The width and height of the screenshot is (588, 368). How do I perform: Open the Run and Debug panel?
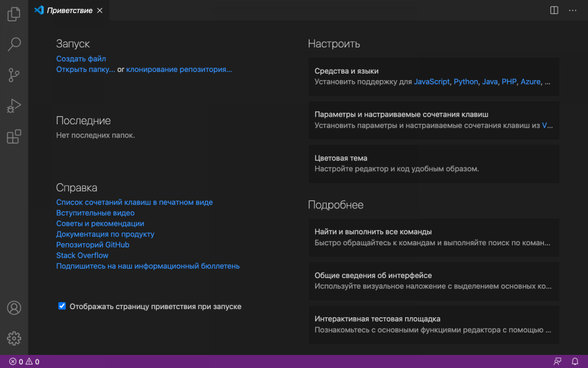click(14, 106)
